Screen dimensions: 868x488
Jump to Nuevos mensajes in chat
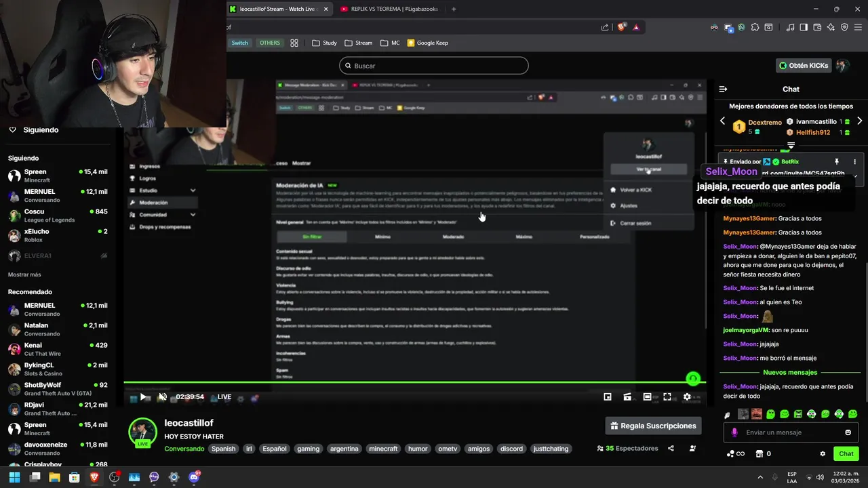coord(790,372)
